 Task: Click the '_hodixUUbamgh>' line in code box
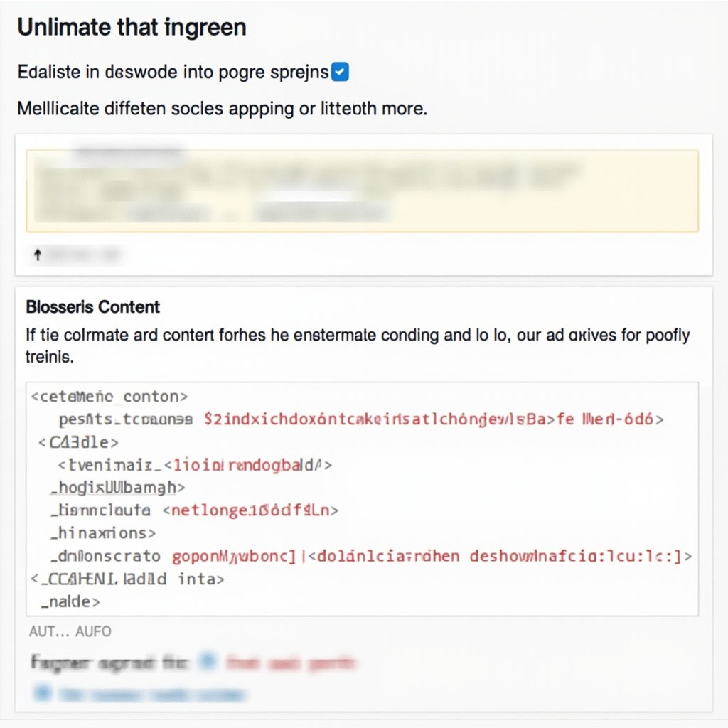point(118,488)
